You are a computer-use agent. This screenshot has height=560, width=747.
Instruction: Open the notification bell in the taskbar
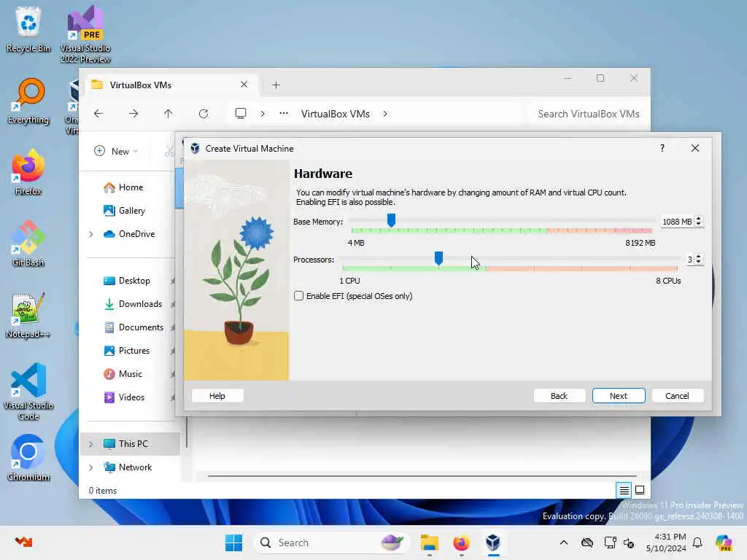697,542
